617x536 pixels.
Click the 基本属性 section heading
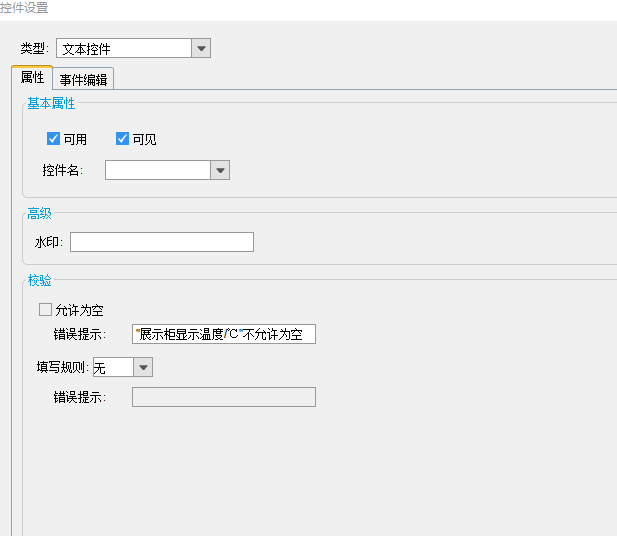pos(51,104)
